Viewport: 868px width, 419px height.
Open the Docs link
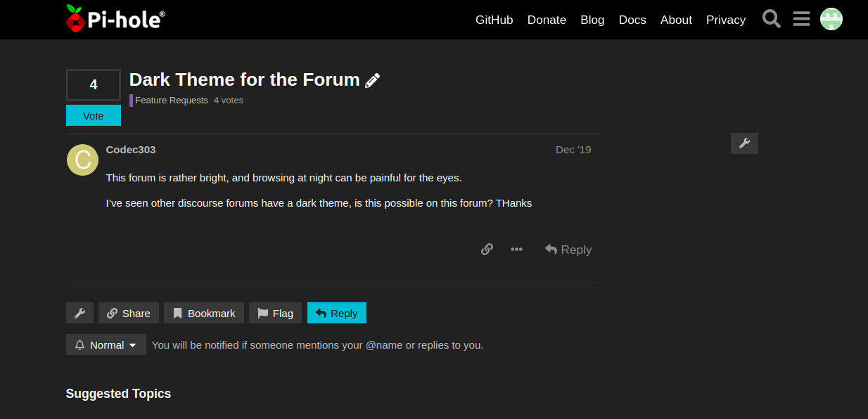click(632, 20)
